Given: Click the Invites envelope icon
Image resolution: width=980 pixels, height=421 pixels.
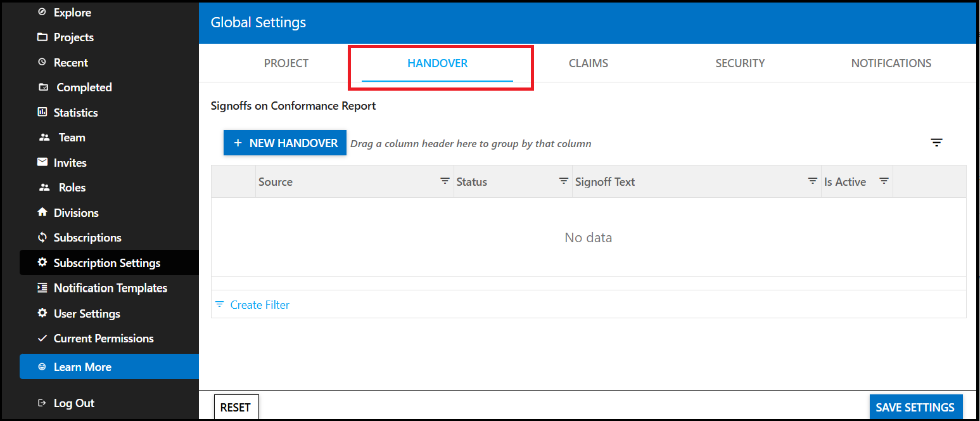Looking at the screenshot, I should tap(42, 162).
